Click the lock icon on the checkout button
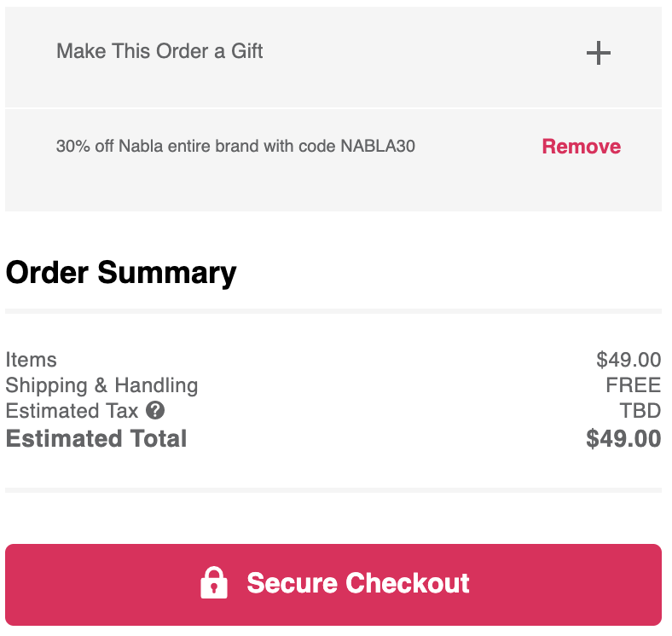Screen dimensions: 672x636 pyautogui.click(x=214, y=582)
